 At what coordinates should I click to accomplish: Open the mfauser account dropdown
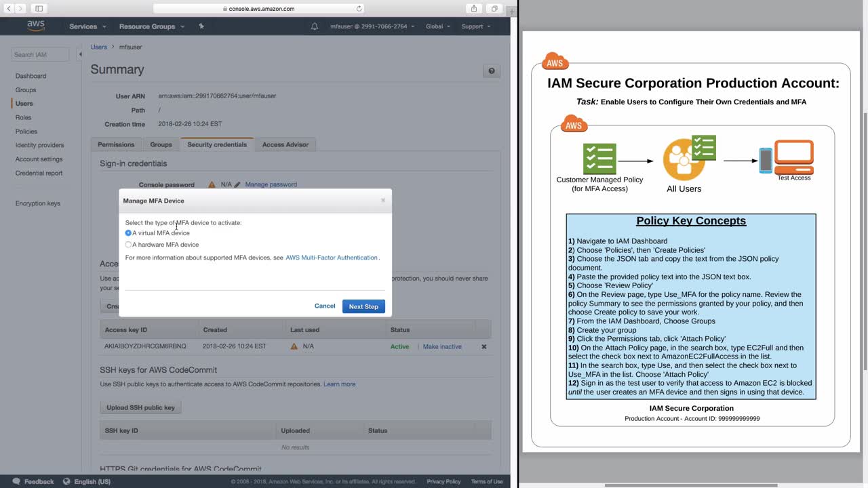(372, 26)
